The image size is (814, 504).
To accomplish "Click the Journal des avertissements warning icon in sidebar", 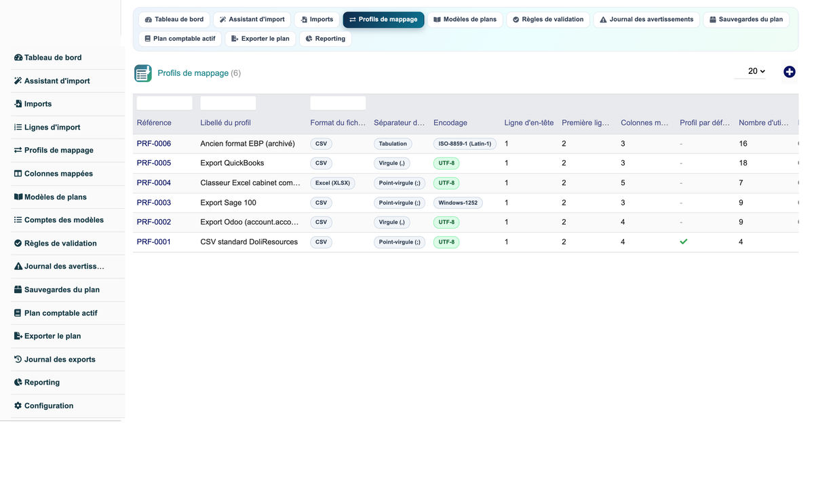I will (18, 266).
